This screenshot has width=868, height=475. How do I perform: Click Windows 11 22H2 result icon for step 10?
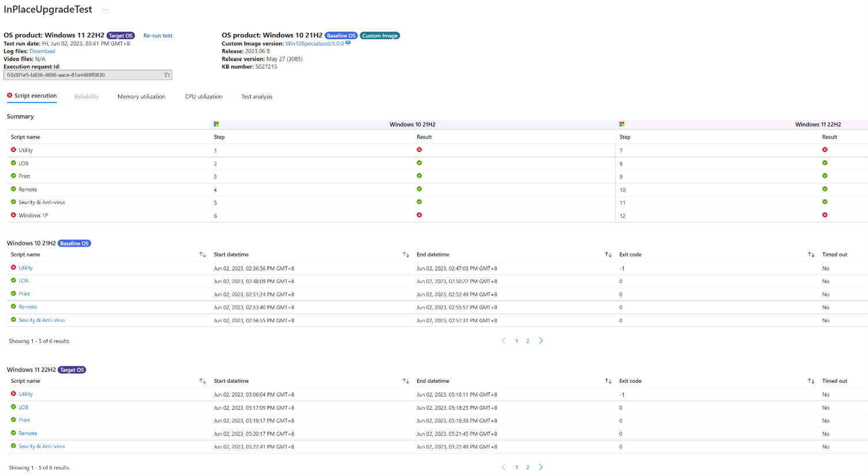click(825, 189)
